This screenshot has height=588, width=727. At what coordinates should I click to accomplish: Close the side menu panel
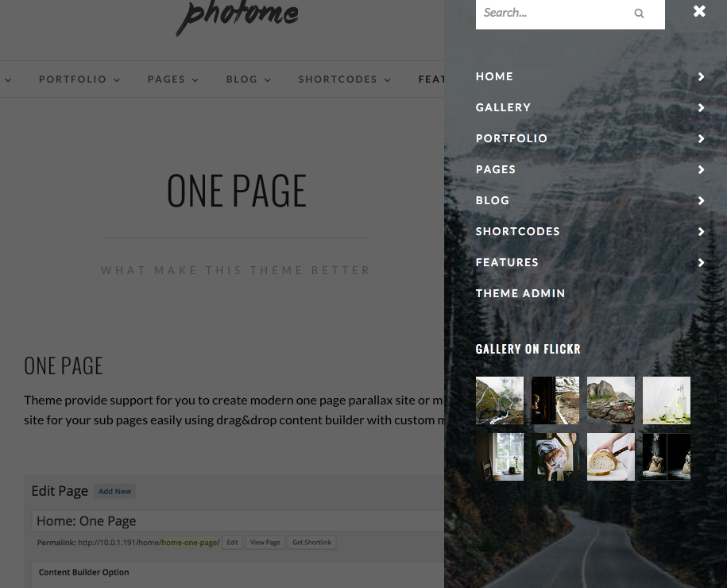click(699, 11)
